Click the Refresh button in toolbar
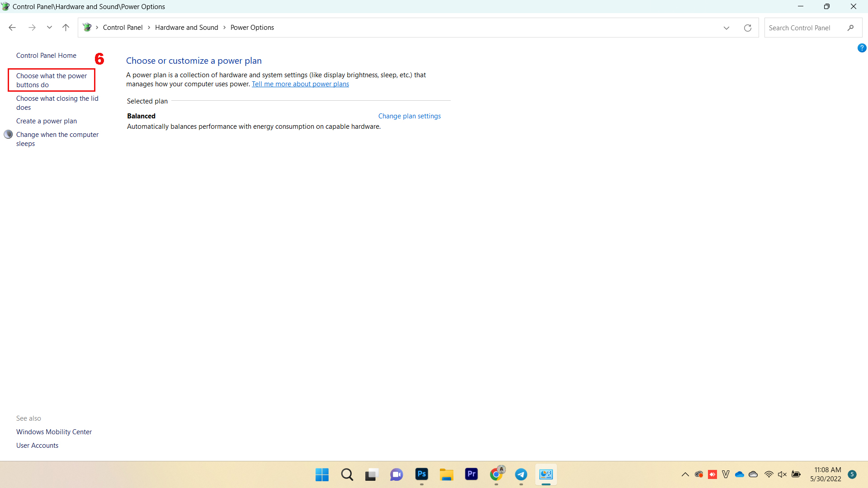The image size is (868, 488). click(748, 28)
